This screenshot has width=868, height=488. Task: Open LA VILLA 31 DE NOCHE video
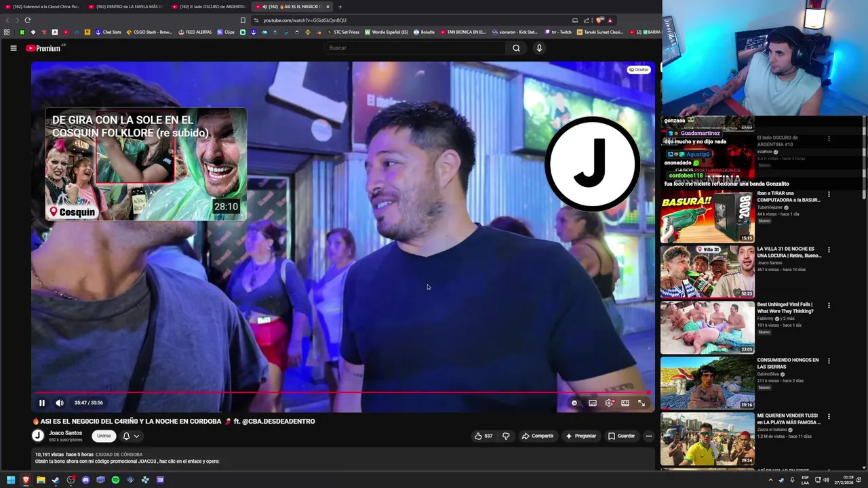pyautogui.click(x=707, y=272)
